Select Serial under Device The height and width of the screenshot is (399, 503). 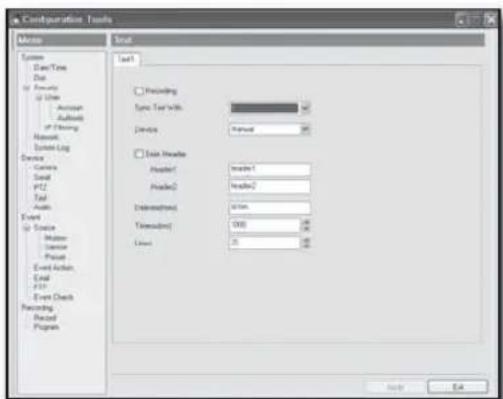click(x=42, y=177)
